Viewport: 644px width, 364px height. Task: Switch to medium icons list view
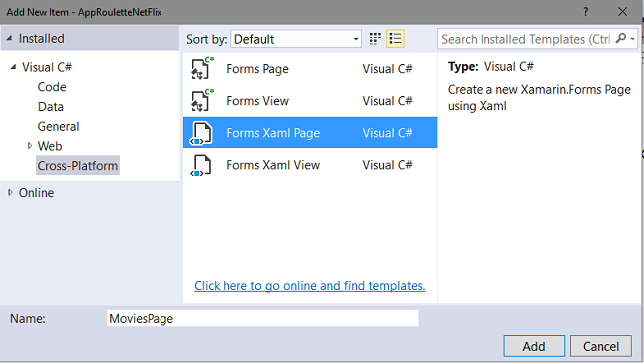coord(395,39)
